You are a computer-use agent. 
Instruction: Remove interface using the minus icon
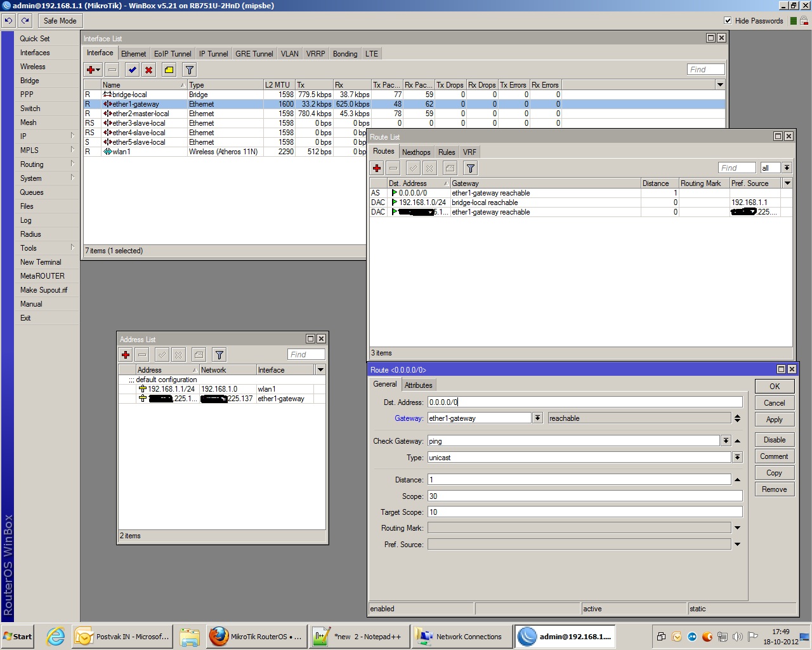coord(112,70)
